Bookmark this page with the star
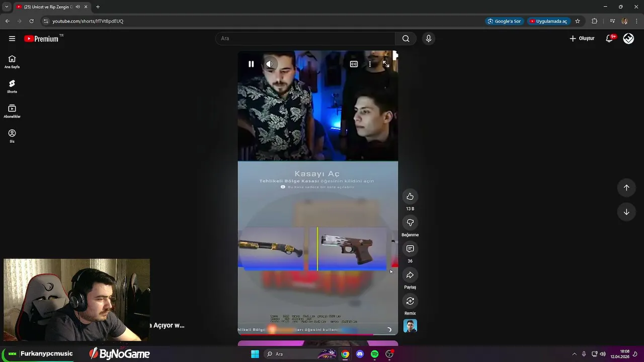 coord(578,21)
